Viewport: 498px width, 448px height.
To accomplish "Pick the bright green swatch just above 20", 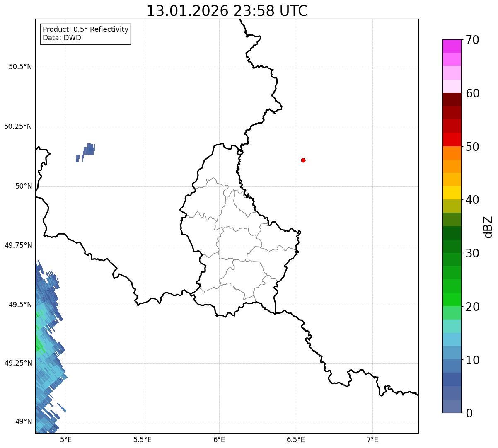I will point(452,300).
